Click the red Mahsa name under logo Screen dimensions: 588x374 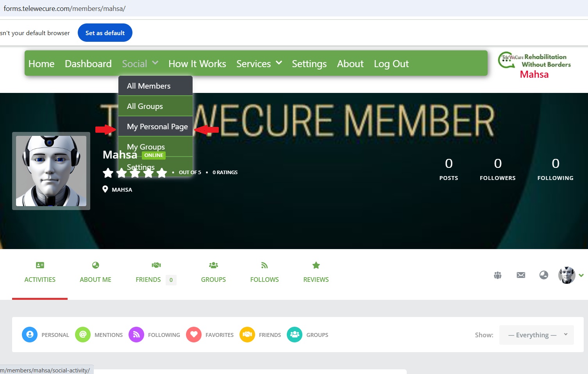pyautogui.click(x=534, y=74)
